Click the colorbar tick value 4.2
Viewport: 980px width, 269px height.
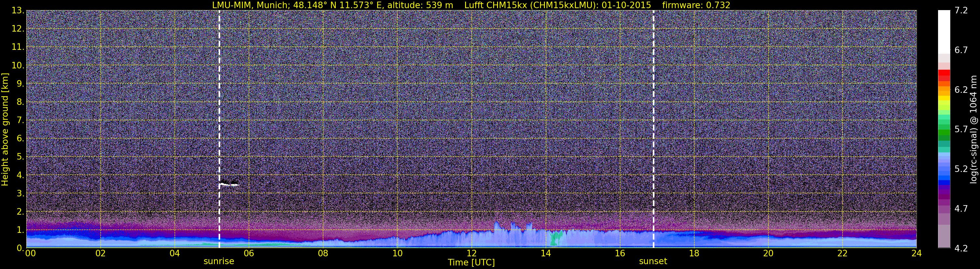(x=961, y=248)
